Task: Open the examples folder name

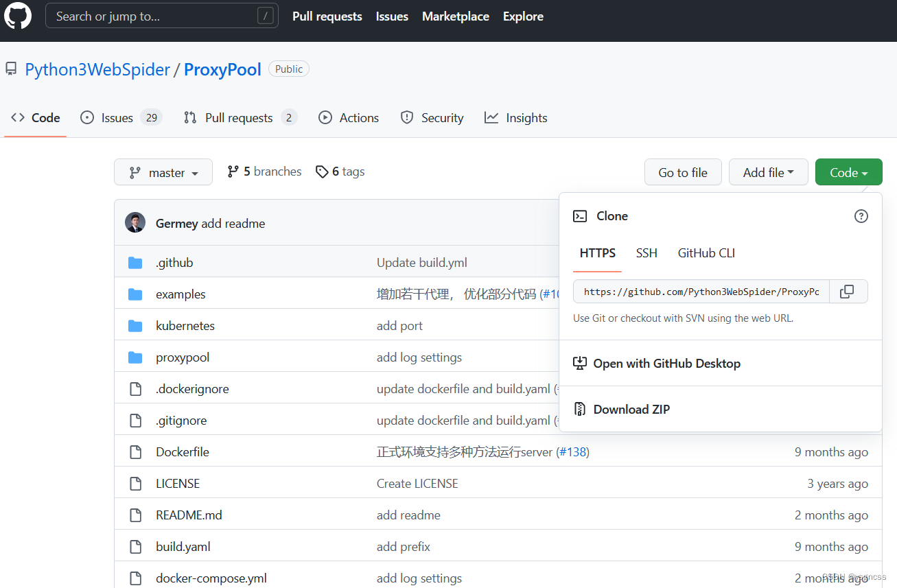Action: [x=180, y=294]
